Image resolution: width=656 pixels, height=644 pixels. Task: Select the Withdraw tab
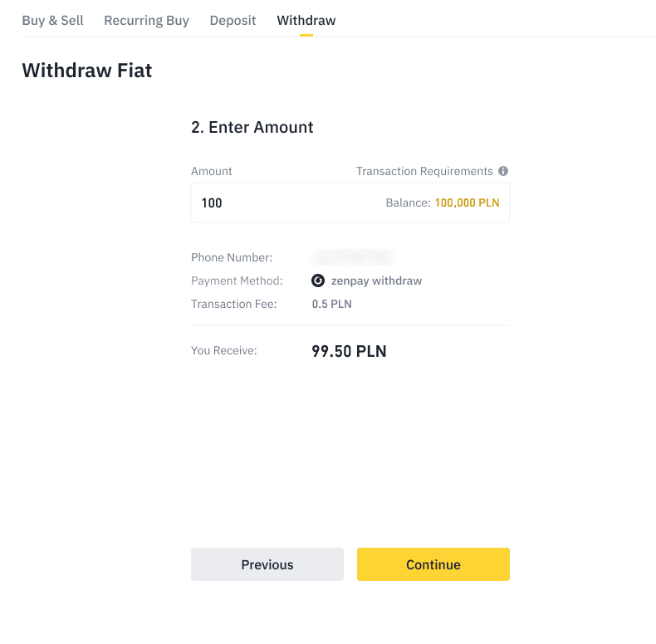coord(306,20)
